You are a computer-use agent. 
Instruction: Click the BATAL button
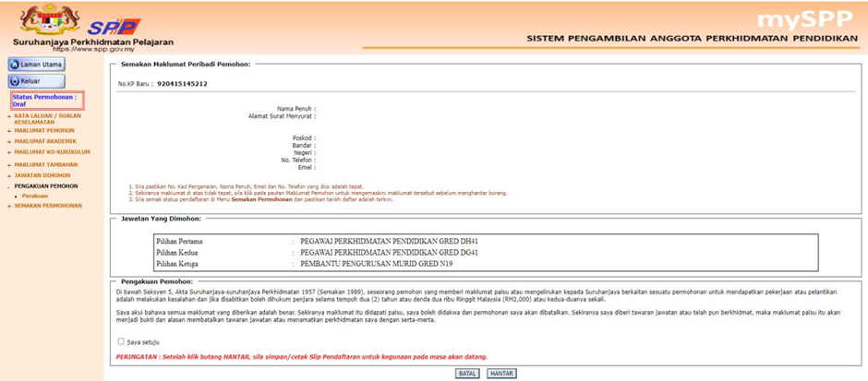coord(466,374)
